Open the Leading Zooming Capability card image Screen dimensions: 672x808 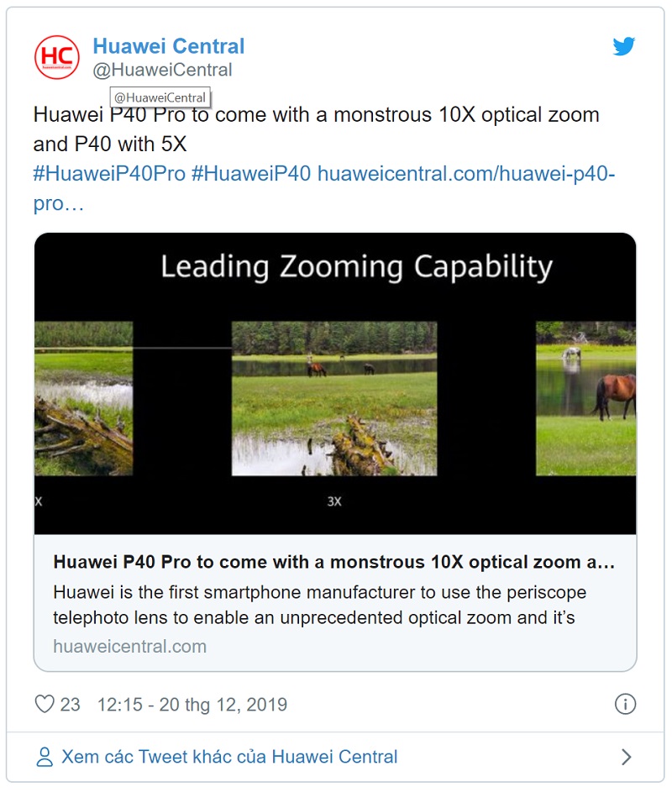(334, 382)
